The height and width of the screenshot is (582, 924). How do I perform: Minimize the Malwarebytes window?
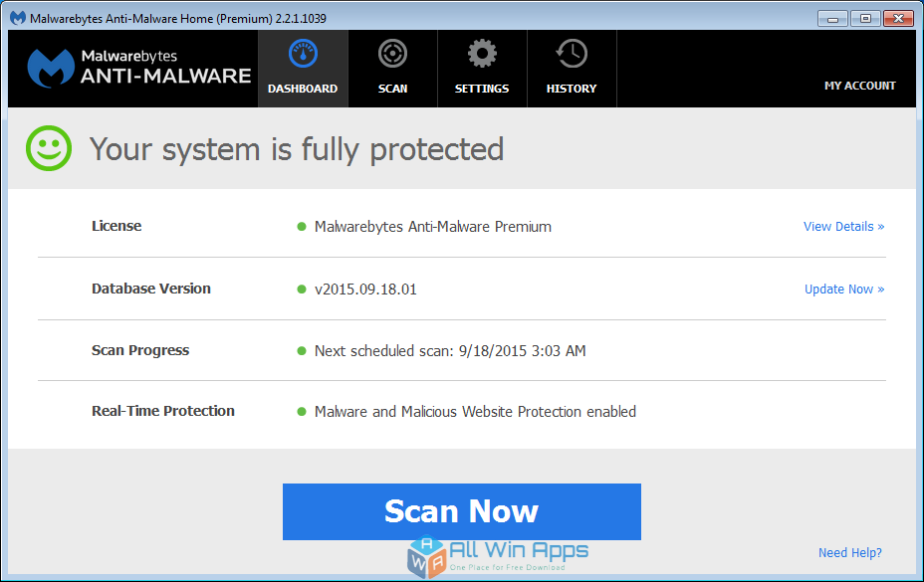point(832,19)
